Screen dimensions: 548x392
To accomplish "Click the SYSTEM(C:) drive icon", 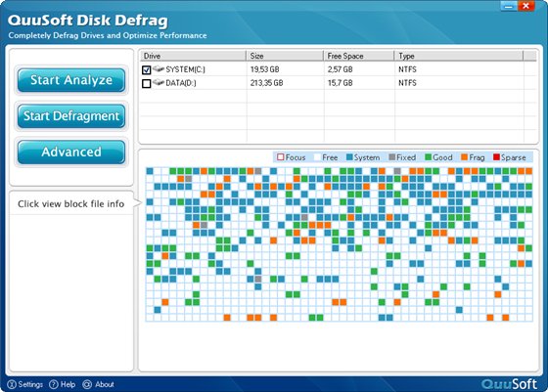I will point(159,68).
